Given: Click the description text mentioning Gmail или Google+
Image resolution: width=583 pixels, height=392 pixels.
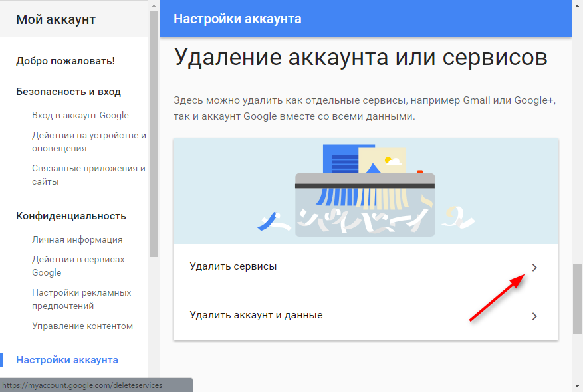Looking at the screenshot, I should click(365, 108).
